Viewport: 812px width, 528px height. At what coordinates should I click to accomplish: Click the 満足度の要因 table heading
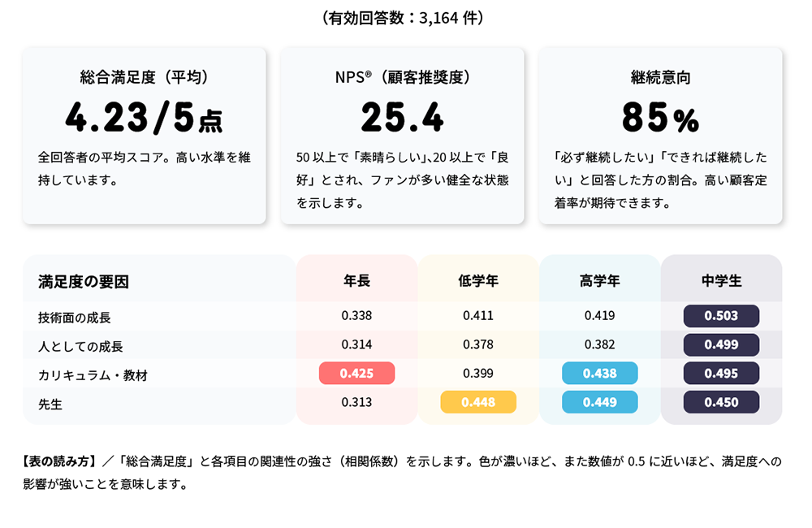84,282
